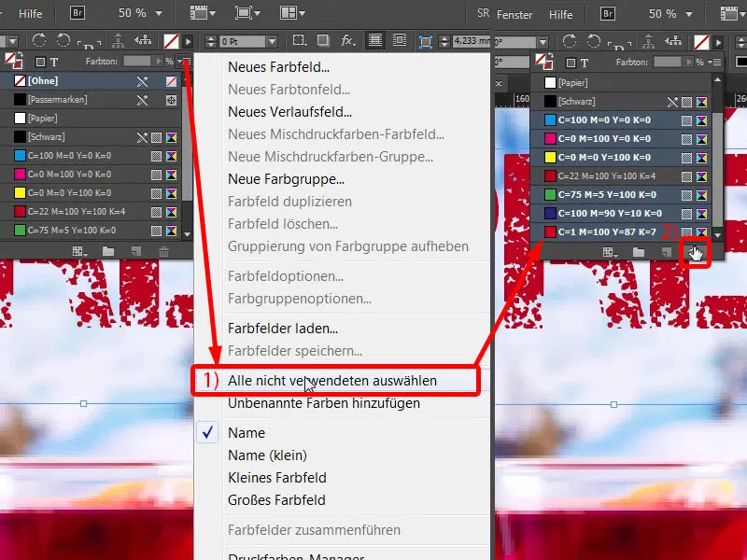Screen dimensions: 747x560
Task: Enable text formatting 'T' icon, left panel
Action: pos(54,62)
